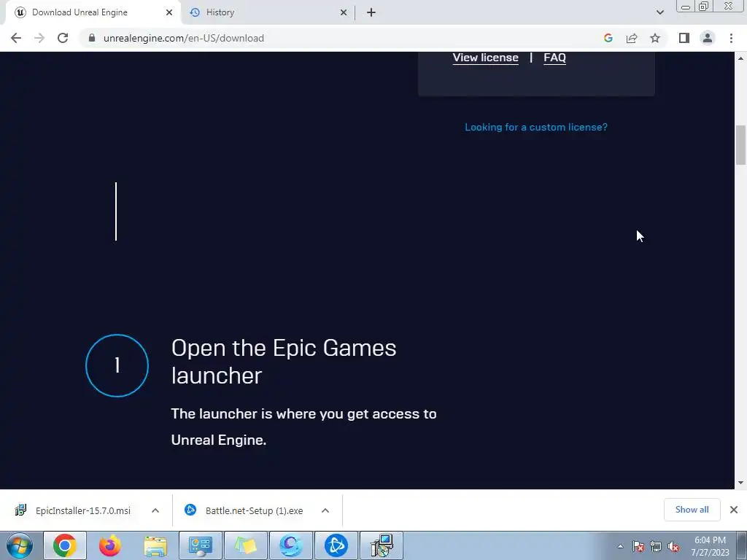747x560 pixels.
Task: View site information via the lock icon
Action: tap(92, 38)
